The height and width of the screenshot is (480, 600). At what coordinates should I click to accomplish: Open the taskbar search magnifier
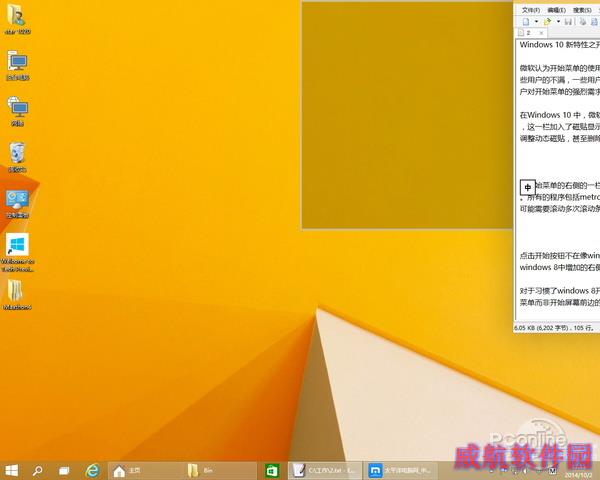[x=38, y=469]
